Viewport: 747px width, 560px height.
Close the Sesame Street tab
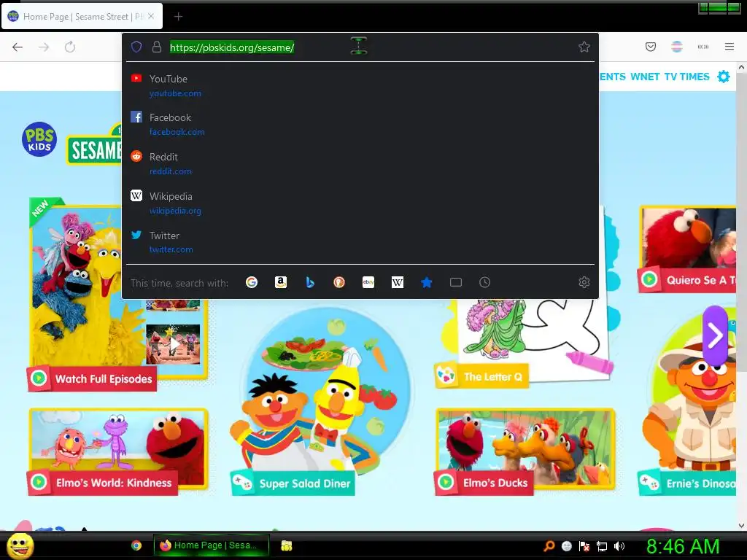(151, 16)
